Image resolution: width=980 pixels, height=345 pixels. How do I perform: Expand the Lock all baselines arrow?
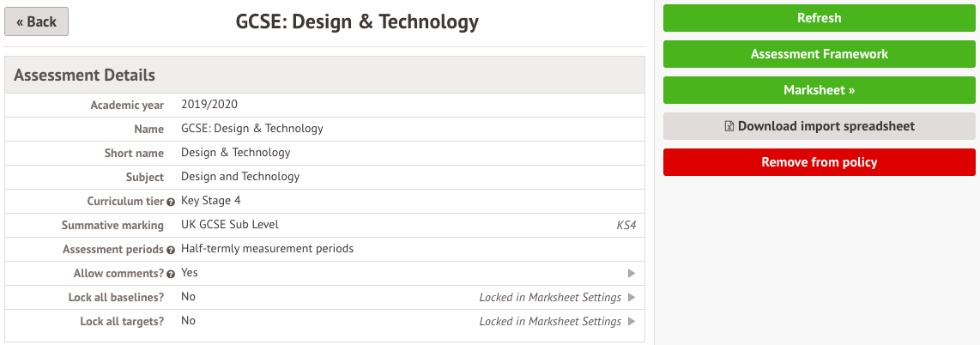pos(632,297)
